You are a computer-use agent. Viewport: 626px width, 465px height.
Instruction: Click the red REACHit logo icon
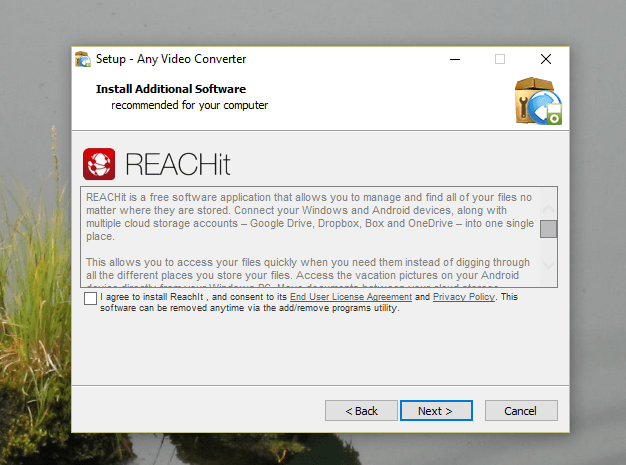[99, 164]
